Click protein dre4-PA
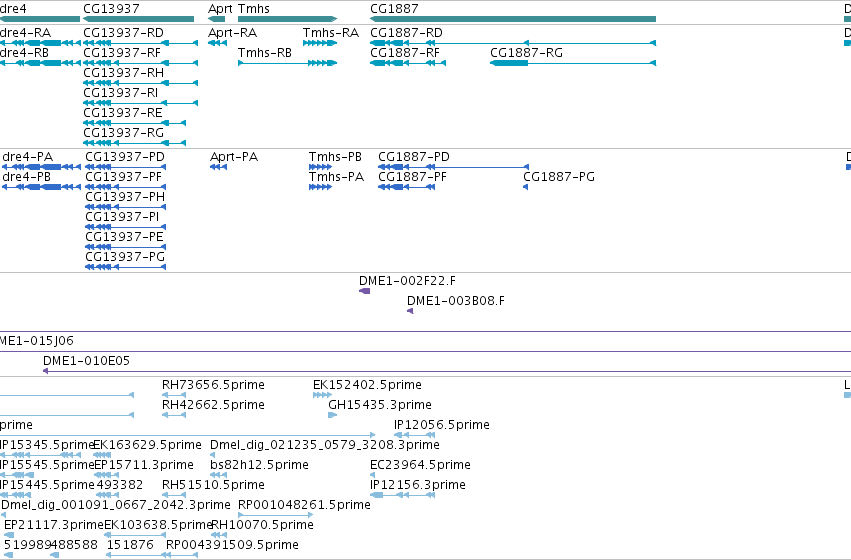Viewport: 851px width, 560px height. (x=42, y=167)
